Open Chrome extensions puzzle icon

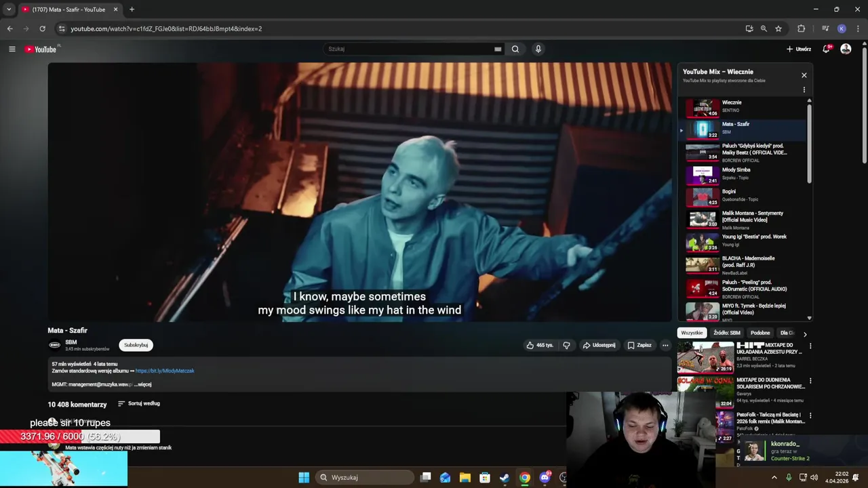(802, 28)
